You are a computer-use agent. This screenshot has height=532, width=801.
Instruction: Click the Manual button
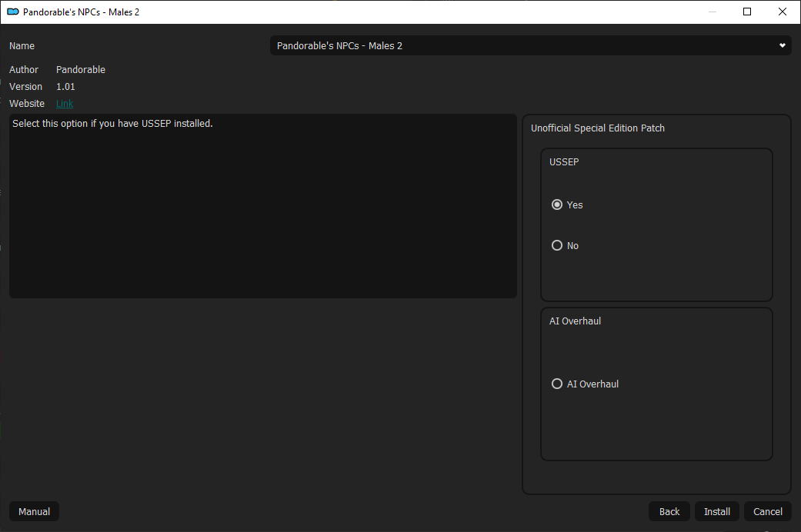click(x=34, y=511)
